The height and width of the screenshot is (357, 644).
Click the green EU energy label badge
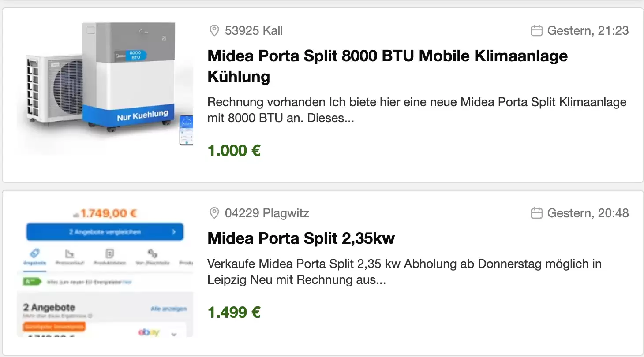32,281
